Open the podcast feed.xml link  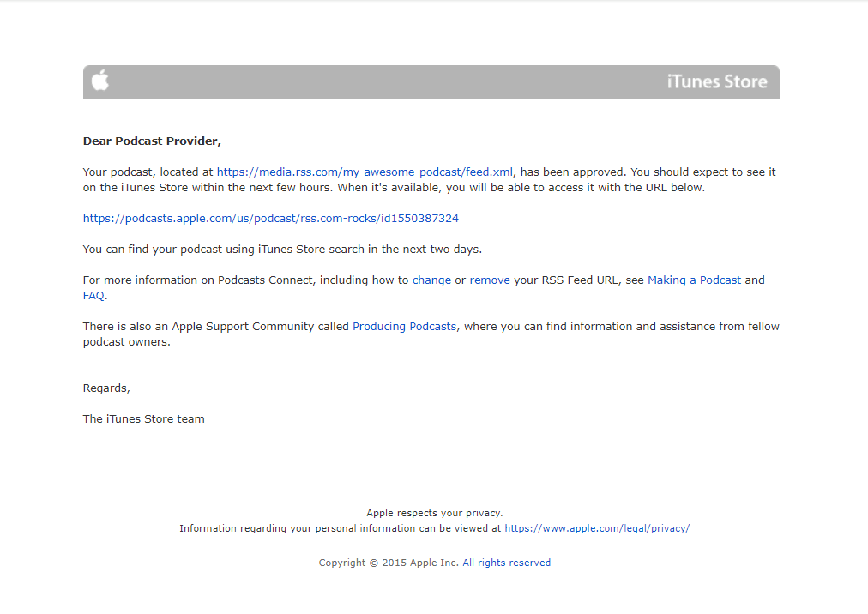(x=365, y=172)
